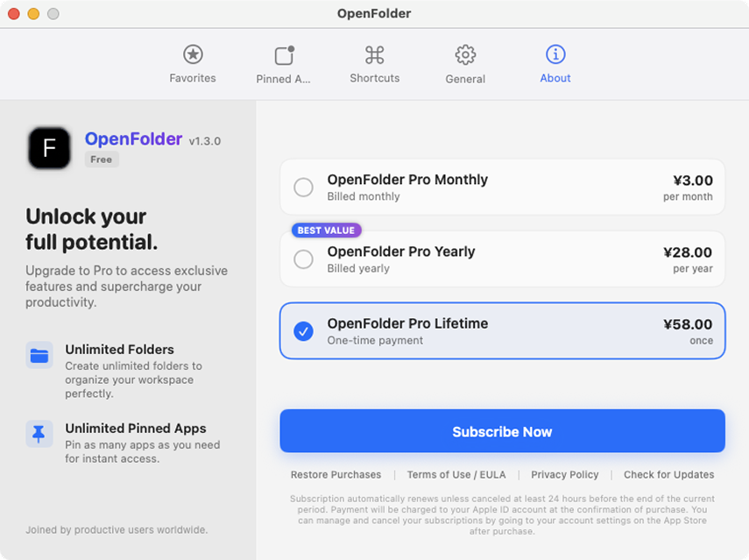Click the OpenFolder app name heading
Viewport: 749px width, 560px height.
click(133, 139)
